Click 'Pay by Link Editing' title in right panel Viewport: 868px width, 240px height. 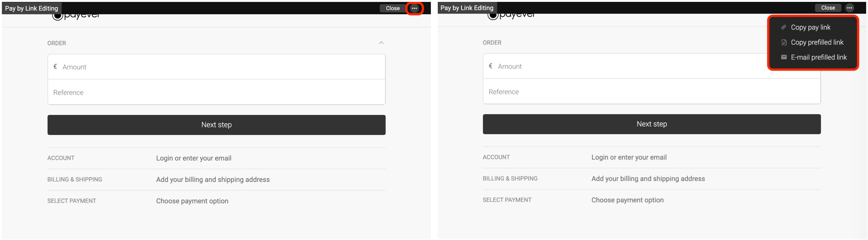[x=467, y=8]
